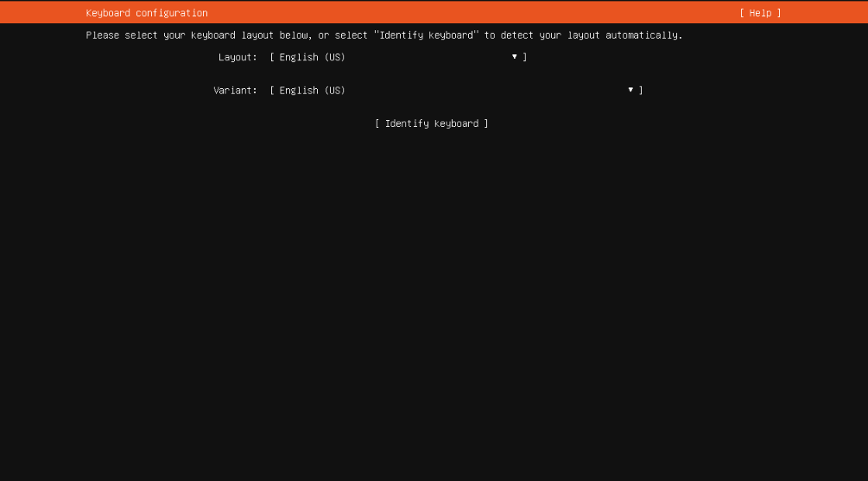Open the Help menu in header

point(760,13)
